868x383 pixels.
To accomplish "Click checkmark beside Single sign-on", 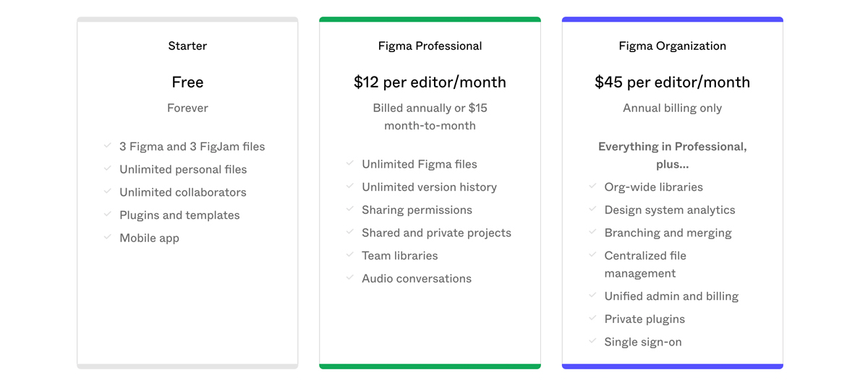I will coord(592,341).
